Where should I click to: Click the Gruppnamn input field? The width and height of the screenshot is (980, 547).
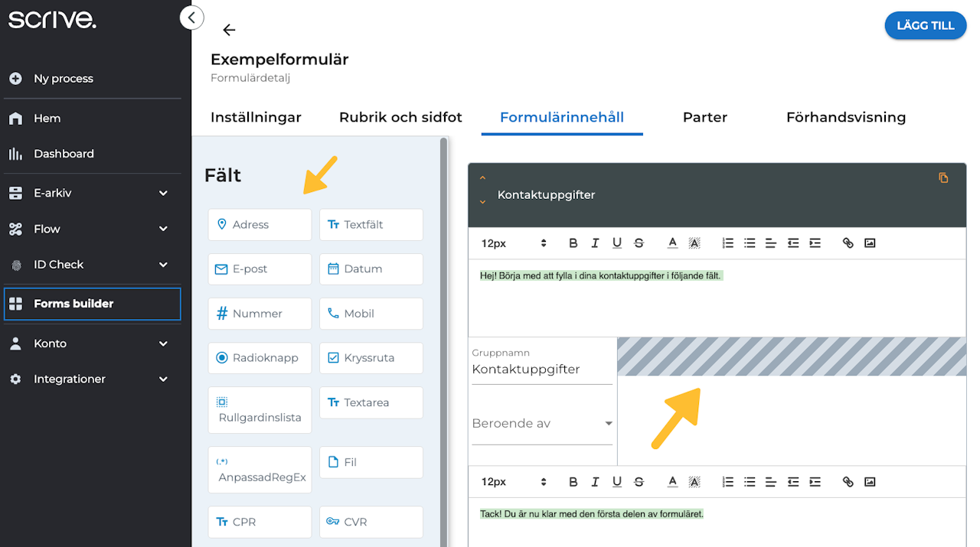pos(541,370)
